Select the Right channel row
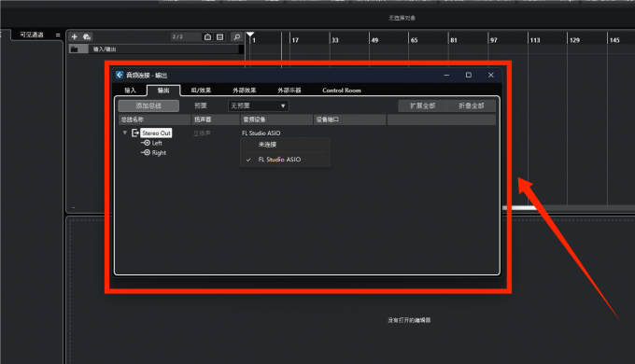The width and height of the screenshot is (635, 364). tap(159, 153)
